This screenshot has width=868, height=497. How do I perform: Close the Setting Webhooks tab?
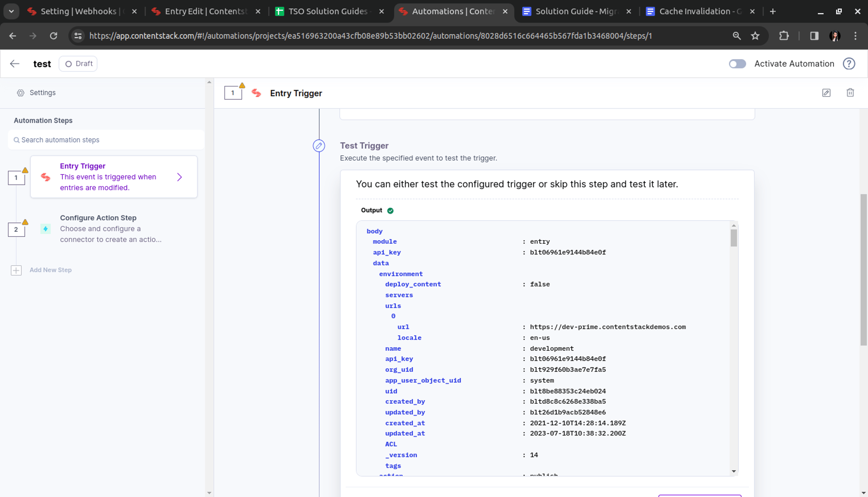[134, 12]
